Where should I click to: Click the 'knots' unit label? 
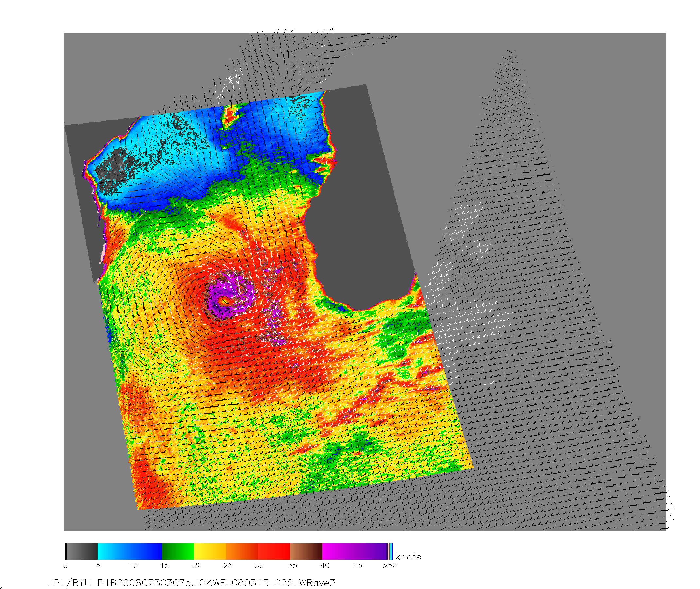(x=408, y=557)
